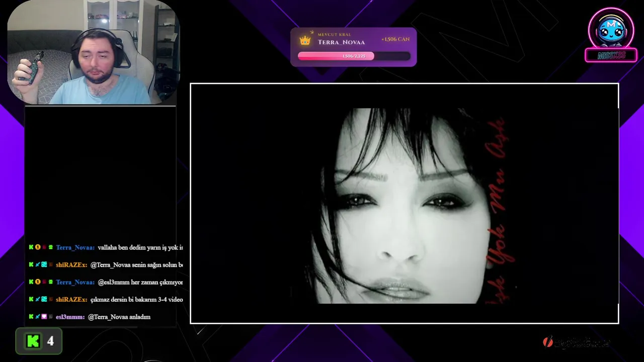644x362 pixels.
Task: Click the Kick badge on the esl3mmm message
Action: [x=31, y=317]
